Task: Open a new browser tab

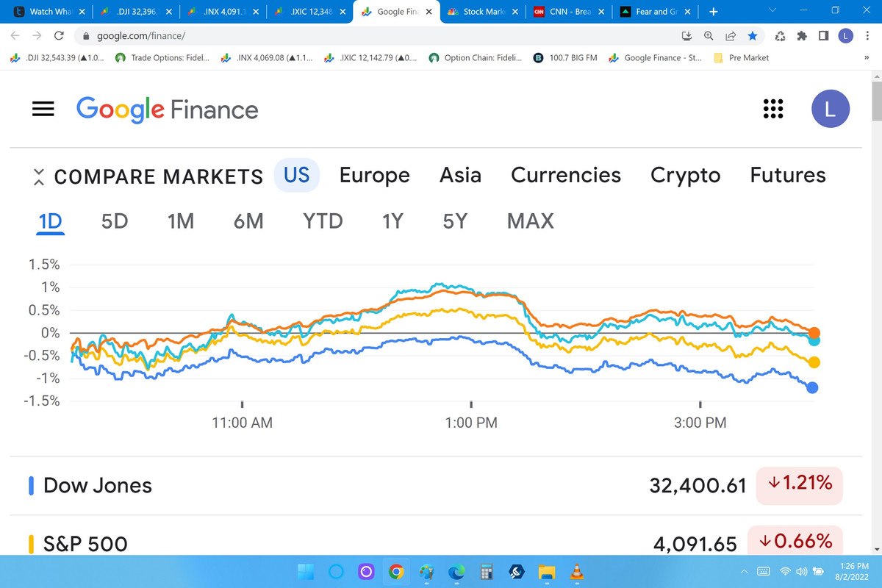Action: [x=713, y=12]
